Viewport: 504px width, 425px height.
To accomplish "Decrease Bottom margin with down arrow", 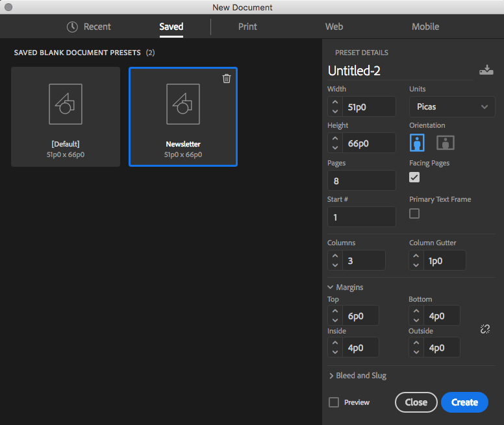I will pyautogui.click(x=416, y=320).
